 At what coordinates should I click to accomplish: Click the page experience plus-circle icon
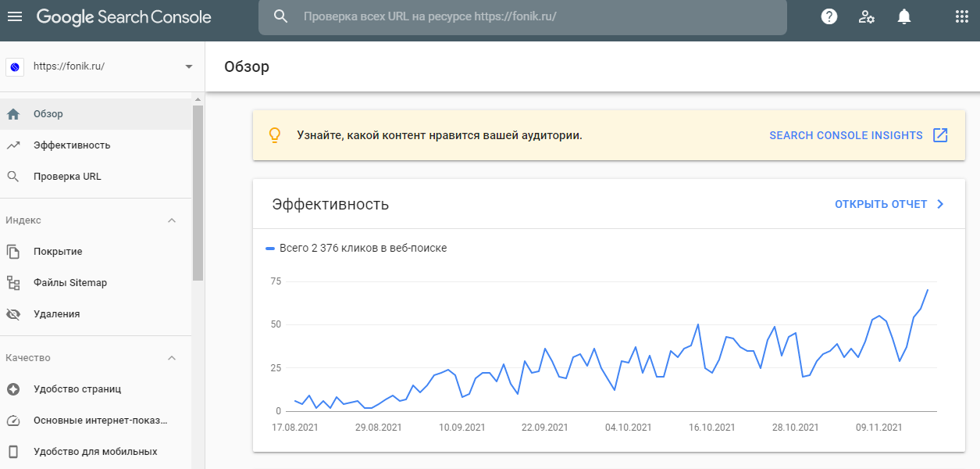pos(13,389)
